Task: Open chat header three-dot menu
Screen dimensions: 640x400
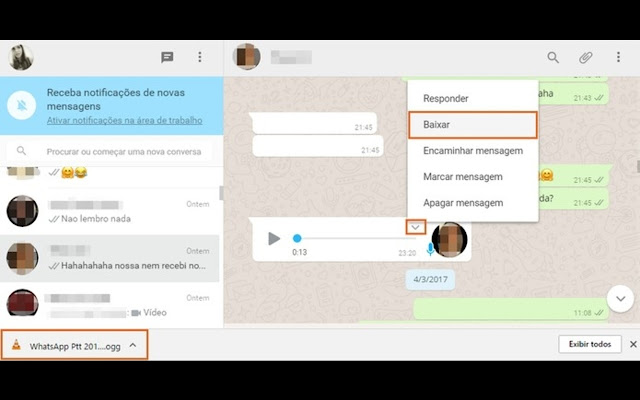Action: (x=618, y=58)
